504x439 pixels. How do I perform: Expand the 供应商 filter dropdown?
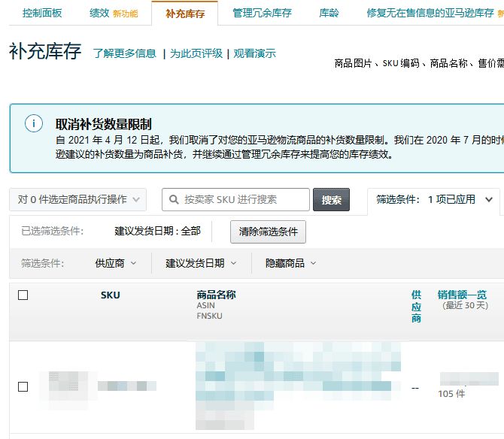tap(116, 263)
